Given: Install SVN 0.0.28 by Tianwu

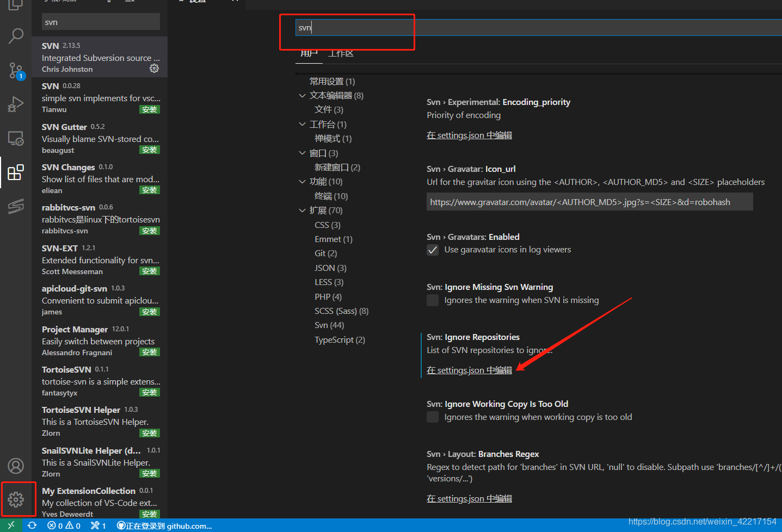Looking at the screenshot, I should 150,109.
